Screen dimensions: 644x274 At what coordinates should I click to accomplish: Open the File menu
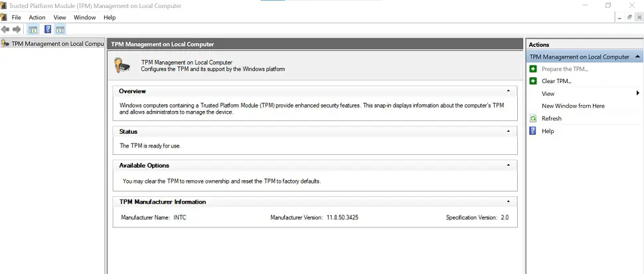[16, 17]
